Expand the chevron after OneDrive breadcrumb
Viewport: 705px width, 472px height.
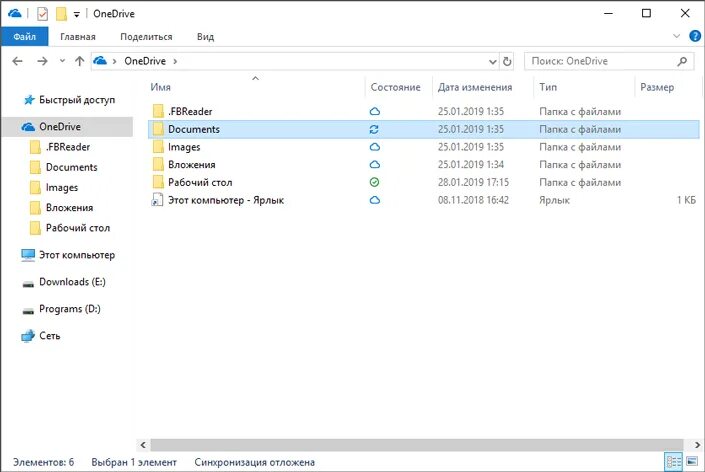coord(175,61)
